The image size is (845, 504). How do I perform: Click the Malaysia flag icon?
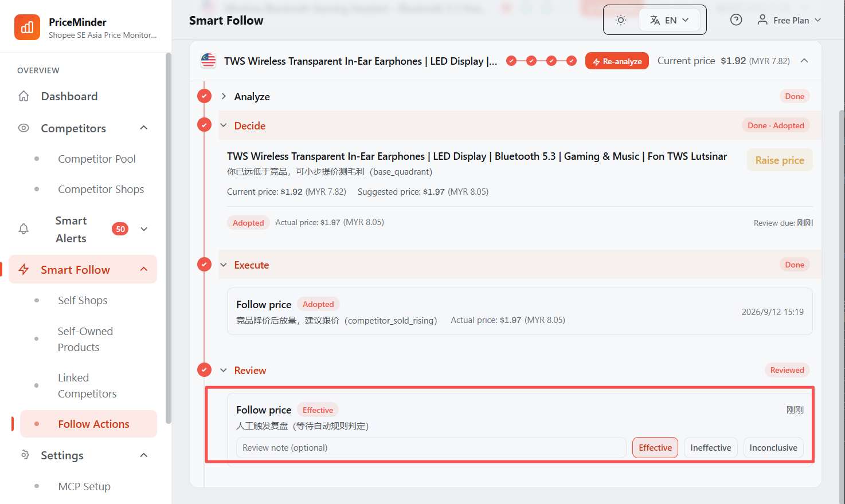point(209,61)
